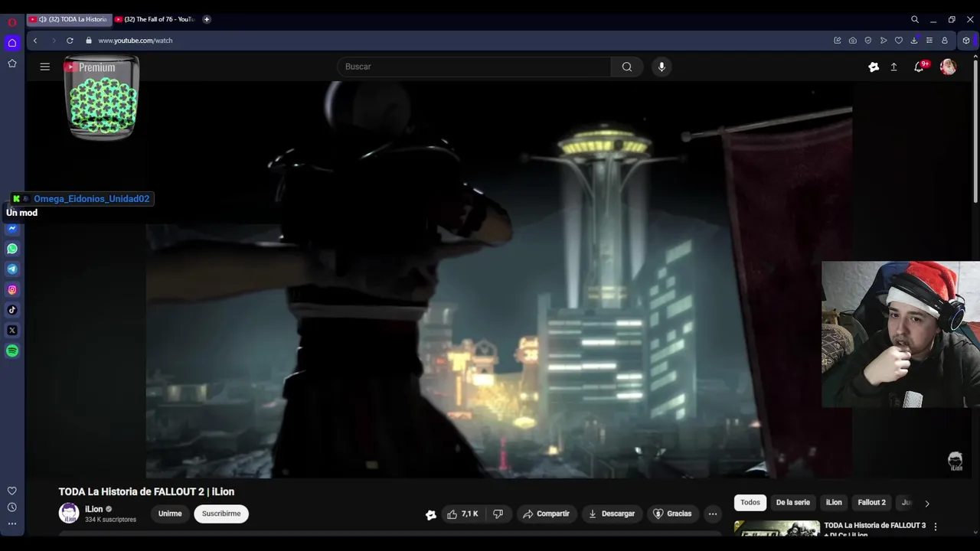This screenshot has height=551, width=980.
Task: Open the FALLOUT 3 suggested video thumbnail
Action: (x=777, y=528)
